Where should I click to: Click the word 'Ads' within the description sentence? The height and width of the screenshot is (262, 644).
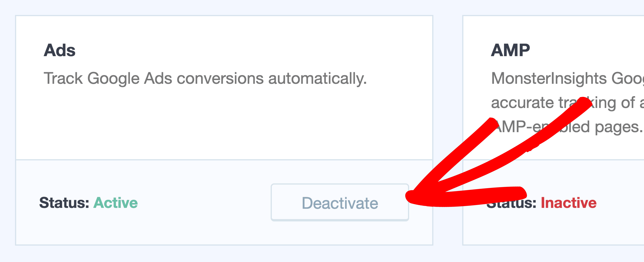(158, 78)
